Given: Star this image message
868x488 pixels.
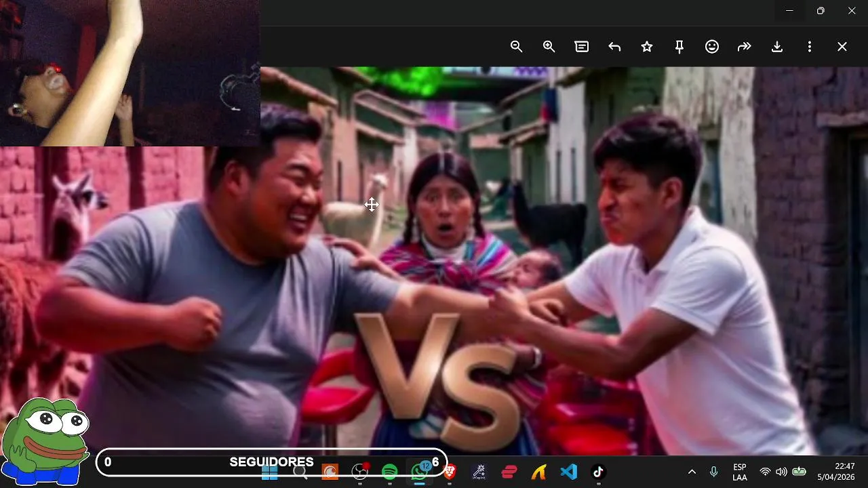Looking at the screenshot, I should 647,47.
